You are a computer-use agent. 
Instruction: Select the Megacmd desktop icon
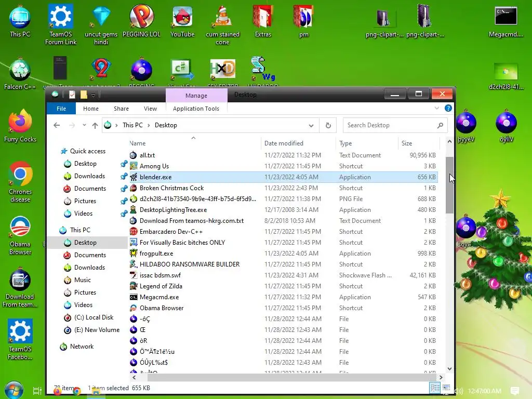[x=506, y=22]
